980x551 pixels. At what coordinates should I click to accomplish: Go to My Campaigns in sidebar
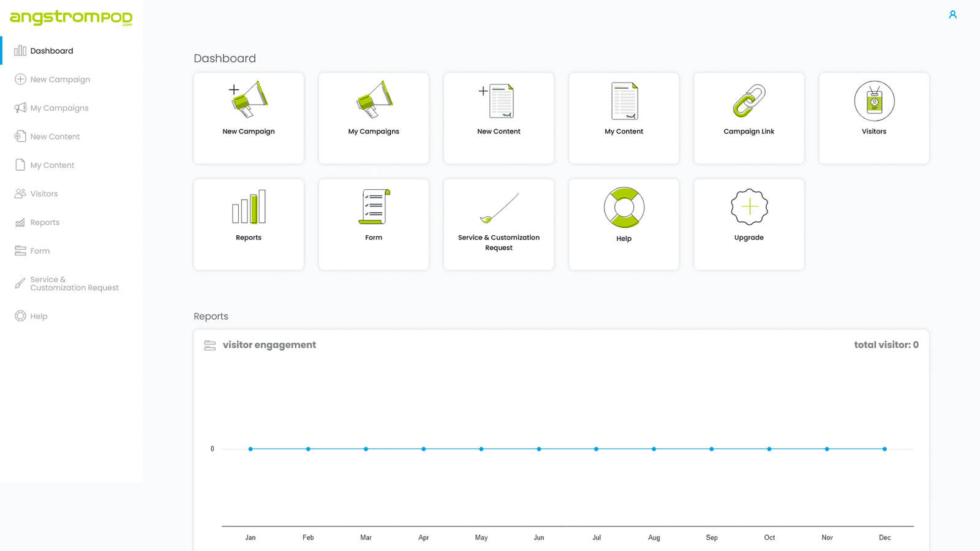pyautogui.click(x=59, y=108)
